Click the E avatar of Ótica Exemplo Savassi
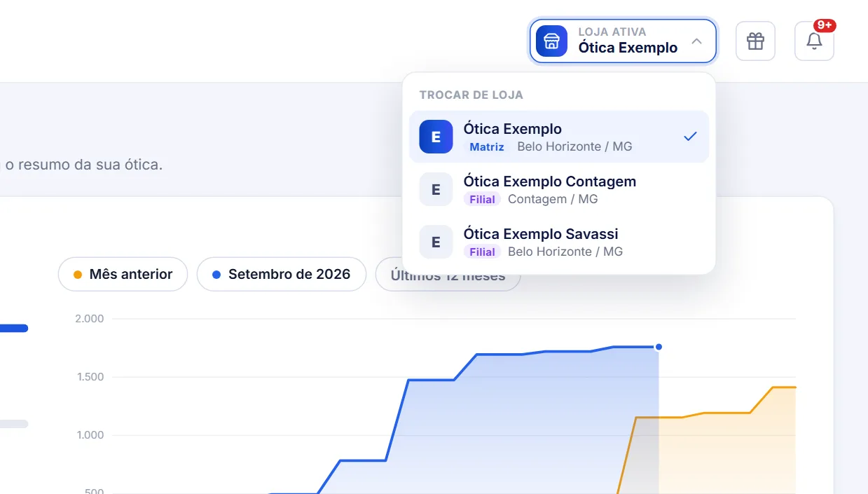This screenshot has height=494, width=868. (436, 242)
